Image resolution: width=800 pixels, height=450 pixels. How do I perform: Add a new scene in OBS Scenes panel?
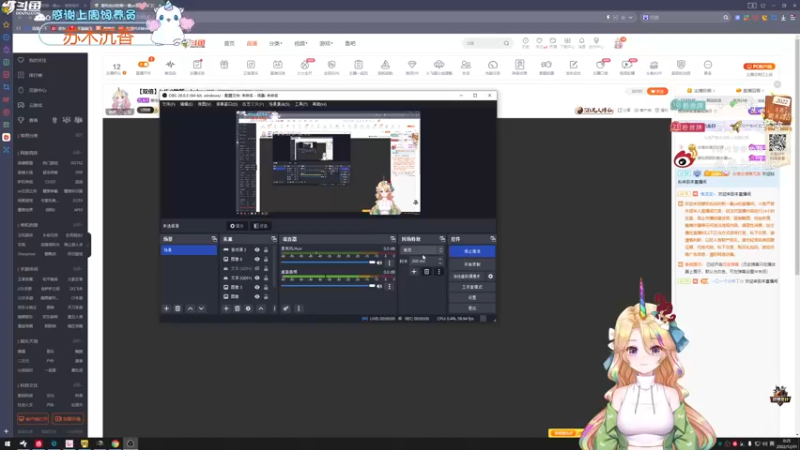click(x=166, y=308)
